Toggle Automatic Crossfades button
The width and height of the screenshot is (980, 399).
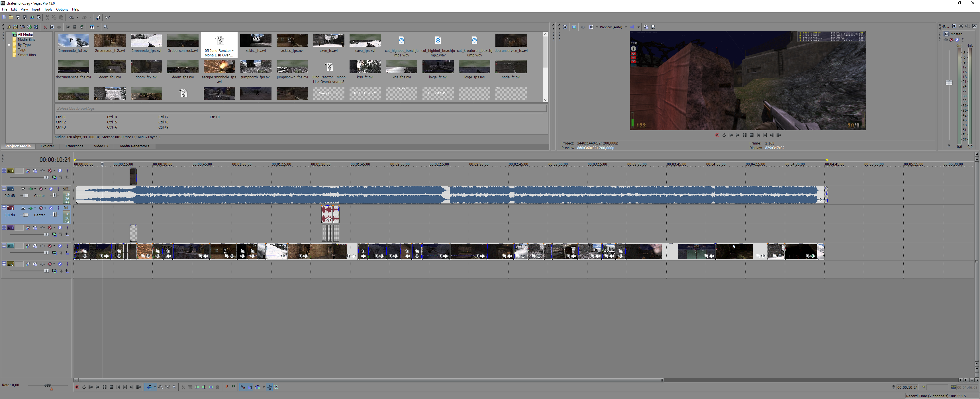[x=250, y=387]
